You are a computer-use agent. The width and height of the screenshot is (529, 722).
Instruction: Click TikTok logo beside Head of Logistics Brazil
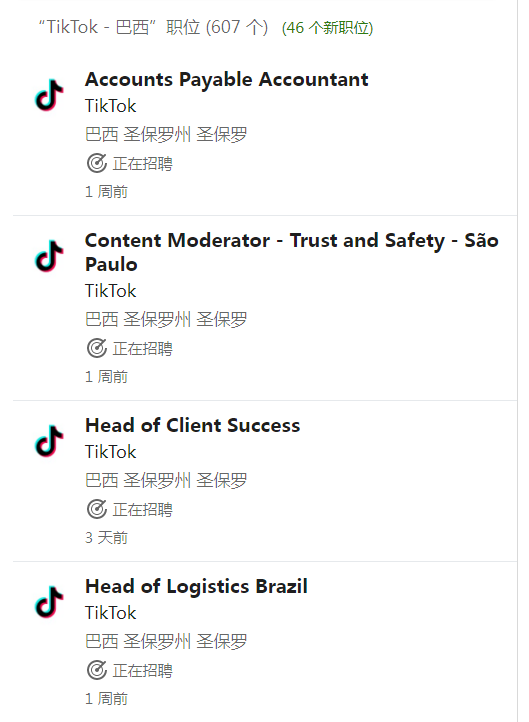[49, 602]
